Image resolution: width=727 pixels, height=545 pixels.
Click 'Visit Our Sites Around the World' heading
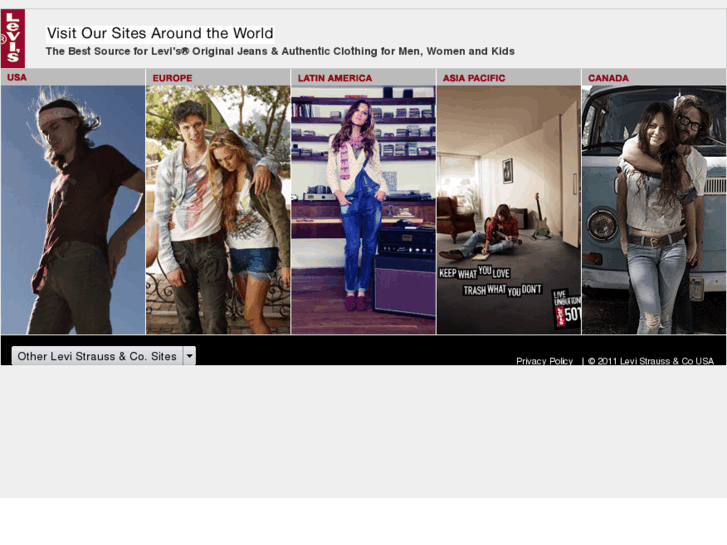pos(160,33)
